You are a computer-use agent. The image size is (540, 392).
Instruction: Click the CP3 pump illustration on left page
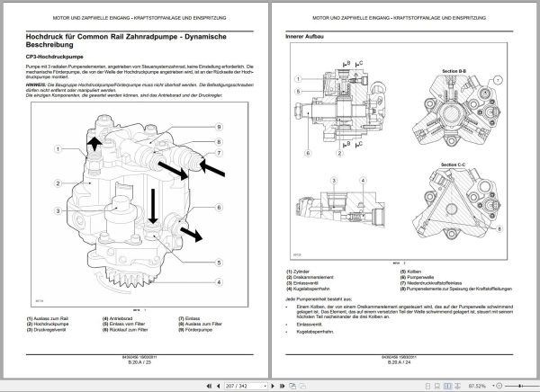(139, 204)
